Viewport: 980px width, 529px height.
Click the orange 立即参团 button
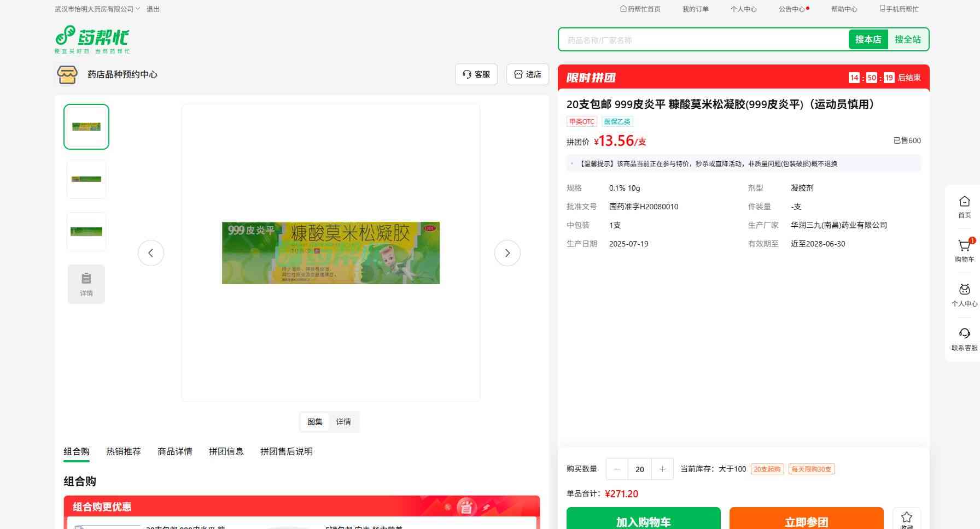pos(806,520)
